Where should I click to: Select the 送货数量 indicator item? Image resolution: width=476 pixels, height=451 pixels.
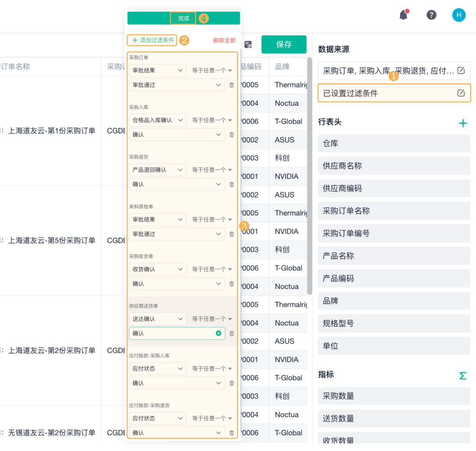tap(394, 418)
